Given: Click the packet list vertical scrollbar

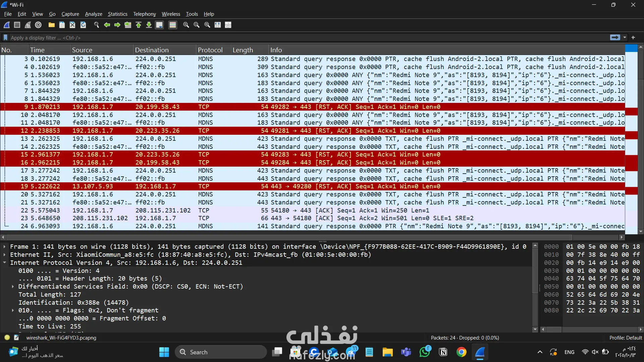Looking at the screenshot, I should [640, 134].
